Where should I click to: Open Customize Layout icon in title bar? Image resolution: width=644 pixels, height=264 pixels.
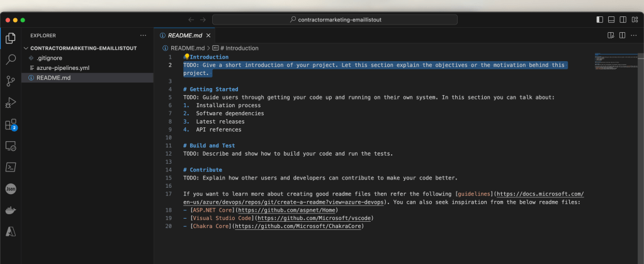[x=635, y=20]
